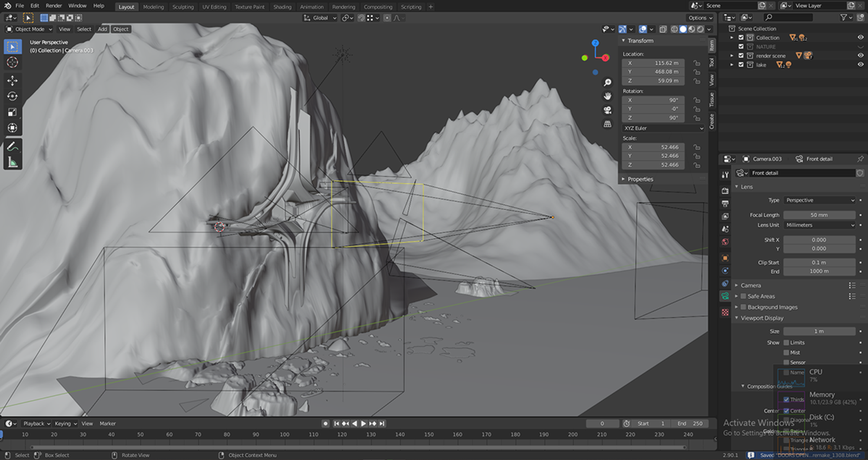Open the Global transform orientation dropdown
Screen dimensions: 868x460
click(x=320, y=18)
